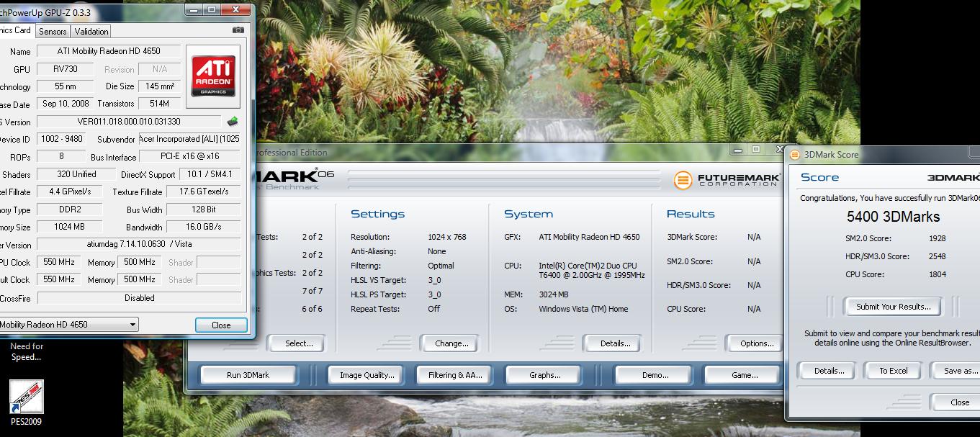This screenshot has height=437, width=980.
Task: Click Submit Your Results... button
Action: point(893,307)
